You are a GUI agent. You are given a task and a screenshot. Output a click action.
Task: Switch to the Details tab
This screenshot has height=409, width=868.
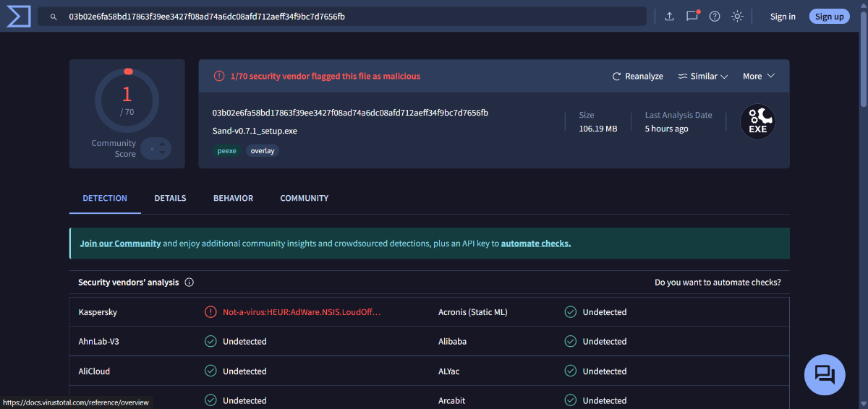[170, 198]
